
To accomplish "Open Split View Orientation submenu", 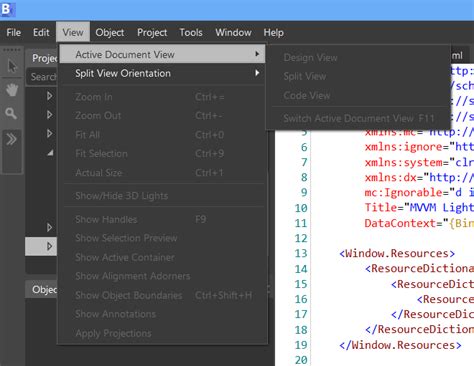I will [x=162, y=73].
